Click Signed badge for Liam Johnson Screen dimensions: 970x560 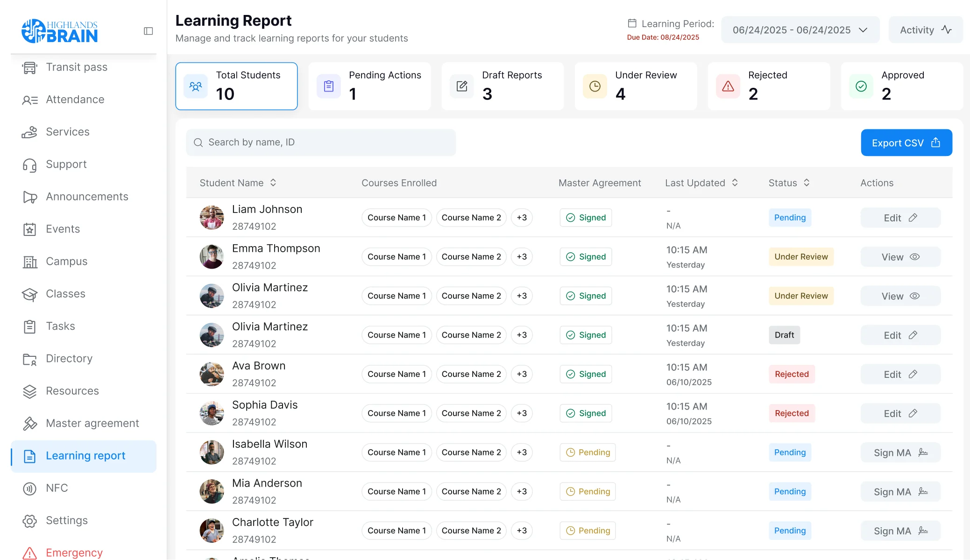[586, 218]
